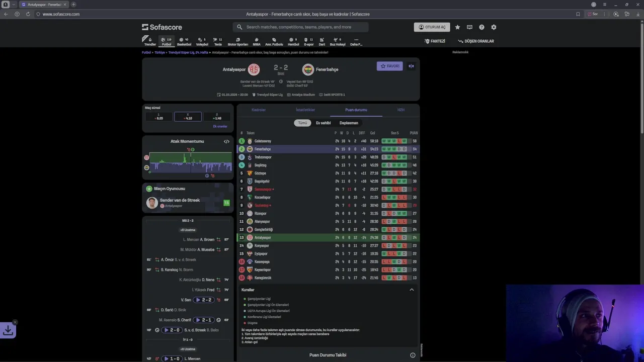Open favorites star icon in header
644x362 pixels.
pyautogui.click(x=457, y=27)
